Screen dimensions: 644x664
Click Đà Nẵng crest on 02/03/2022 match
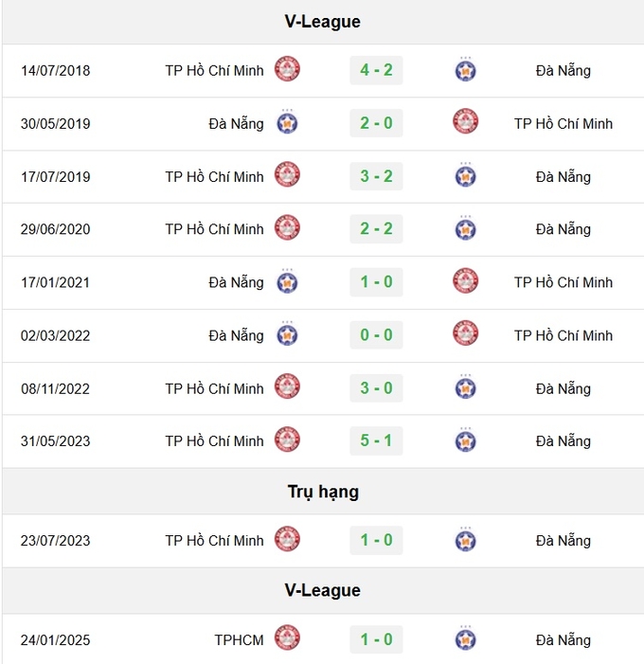pos(287,334)
